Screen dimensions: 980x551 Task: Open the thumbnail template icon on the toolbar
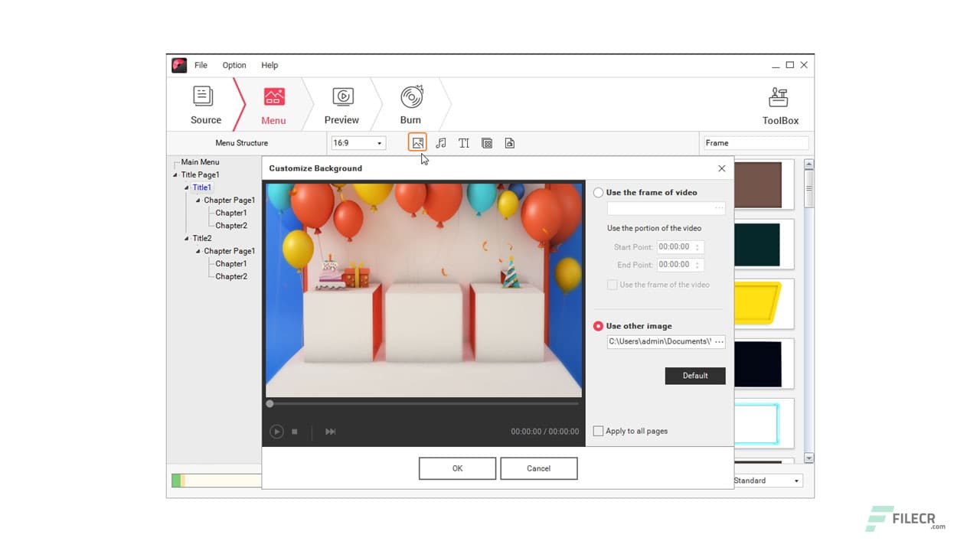pyautogui.click(x=487, y=142)
